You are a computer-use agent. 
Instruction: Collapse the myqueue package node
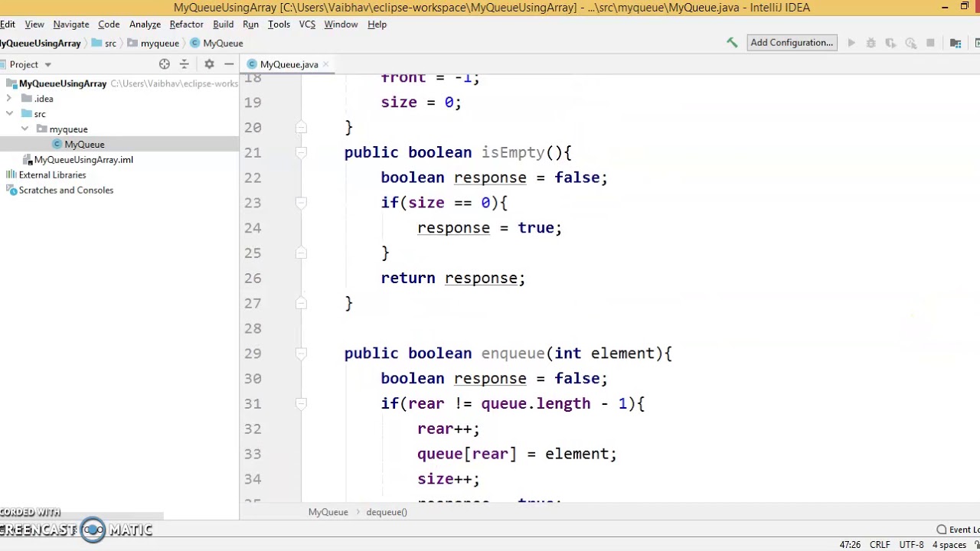pos(24,129)
